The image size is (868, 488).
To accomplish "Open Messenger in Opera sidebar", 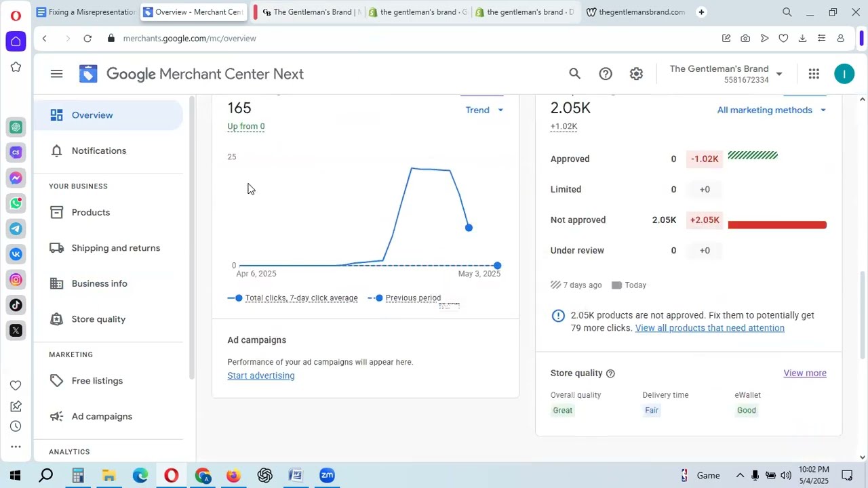I will pos(16,178).
